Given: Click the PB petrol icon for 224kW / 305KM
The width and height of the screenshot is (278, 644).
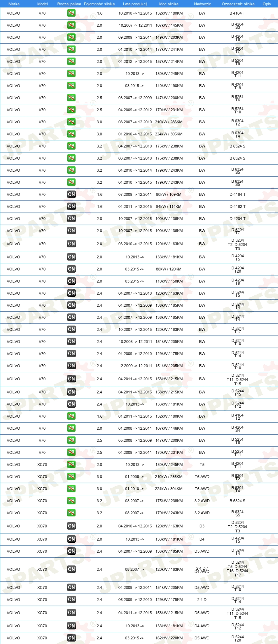Looking at the screenshot, I should click(71, 134).
